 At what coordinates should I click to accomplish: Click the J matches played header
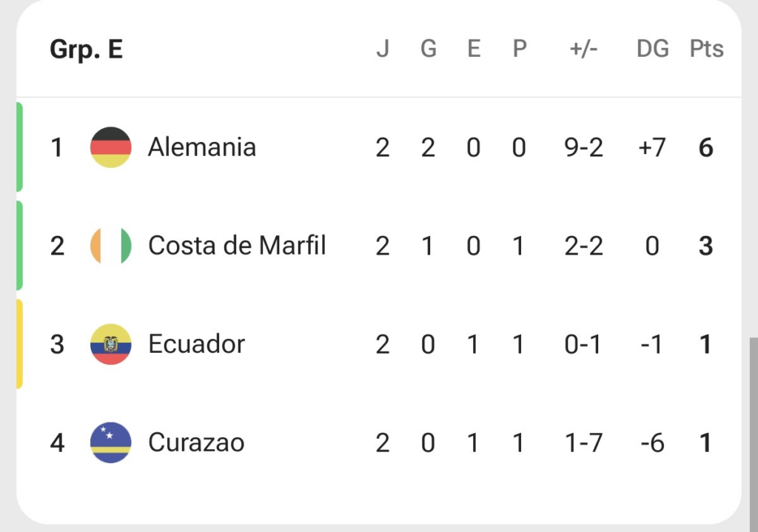(383, 49)
